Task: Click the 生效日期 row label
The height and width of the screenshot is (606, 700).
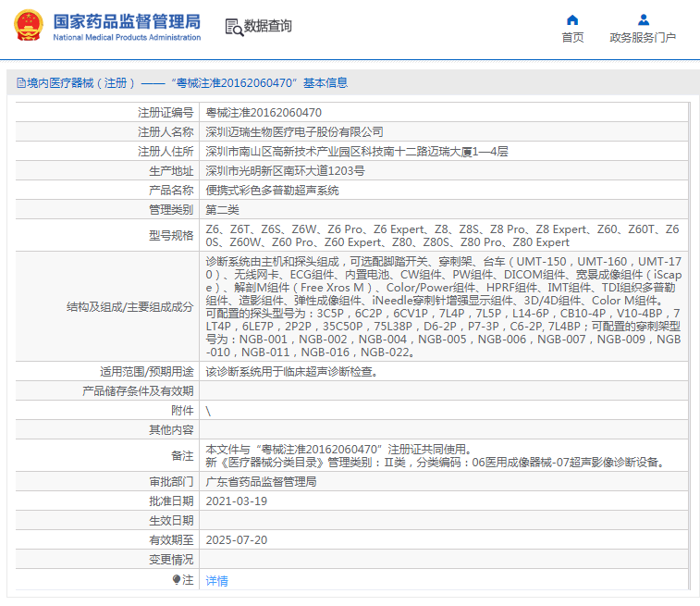Action: coord(171,521)
